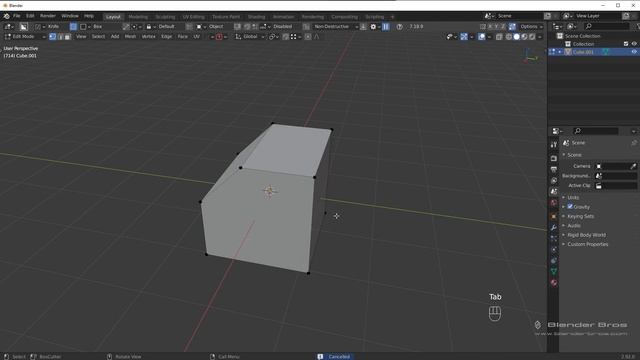Select face select mode icon
The height and width of the screenshot is (360, 640).
point(68,37)
